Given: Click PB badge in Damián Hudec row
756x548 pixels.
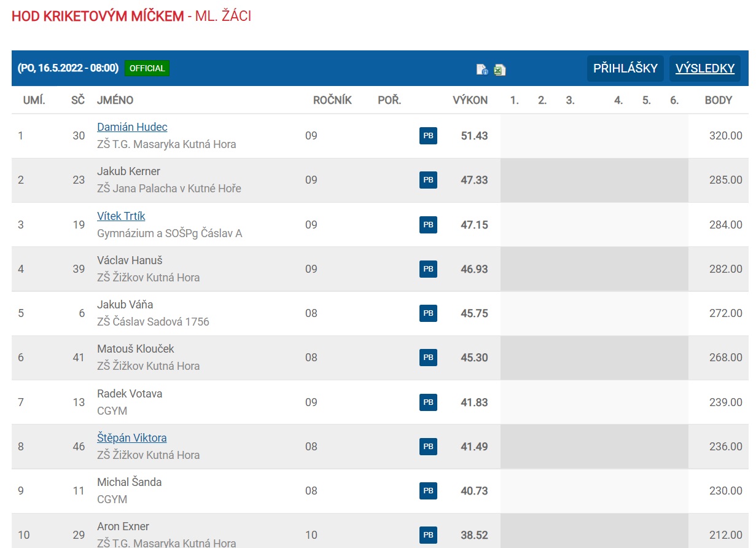Looking at the screenshot, I should tap(428, 136).
